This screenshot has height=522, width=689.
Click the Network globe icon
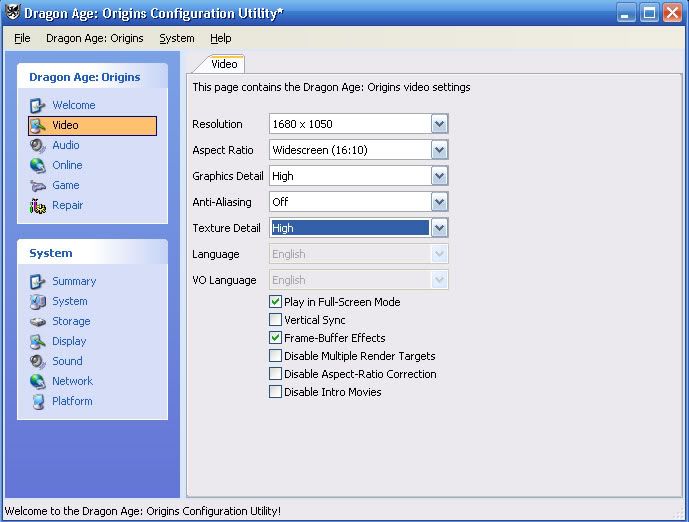(x=38, y=381)
